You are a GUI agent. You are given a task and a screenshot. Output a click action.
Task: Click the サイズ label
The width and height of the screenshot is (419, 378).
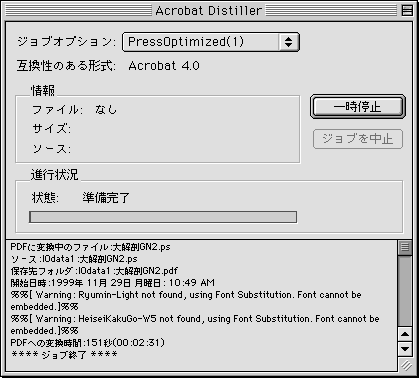coord(51,129)
